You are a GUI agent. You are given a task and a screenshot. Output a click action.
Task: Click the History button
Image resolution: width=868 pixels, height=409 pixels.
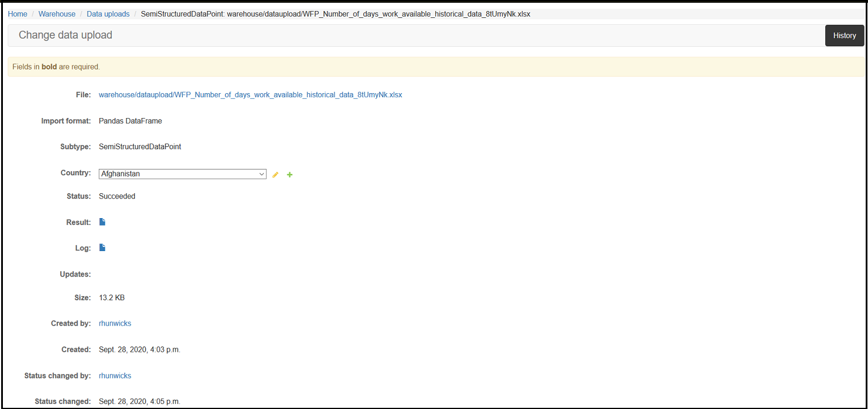tap(844, 36)
